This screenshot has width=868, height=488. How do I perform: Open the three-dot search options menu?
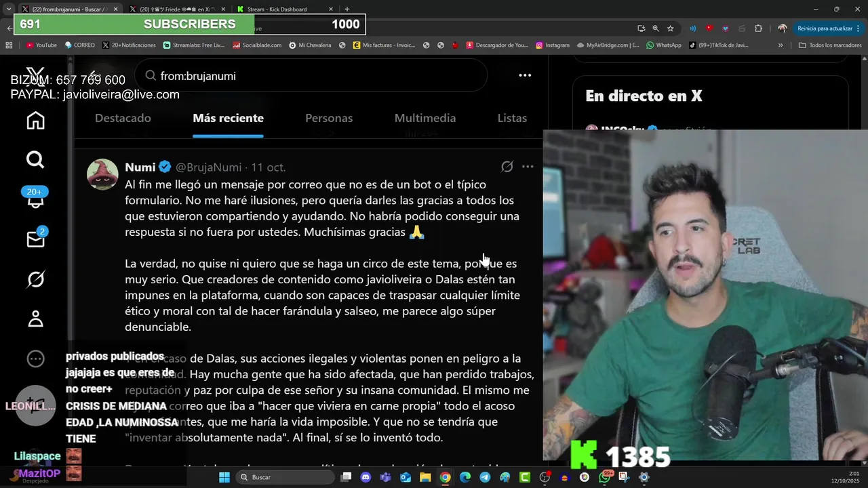(x=525, y=75)
